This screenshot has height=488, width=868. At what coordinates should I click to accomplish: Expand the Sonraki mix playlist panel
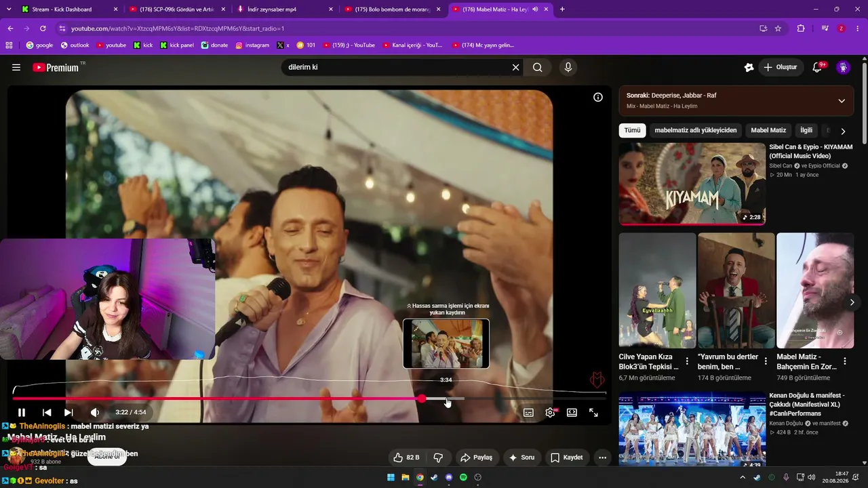click(842, 101)
